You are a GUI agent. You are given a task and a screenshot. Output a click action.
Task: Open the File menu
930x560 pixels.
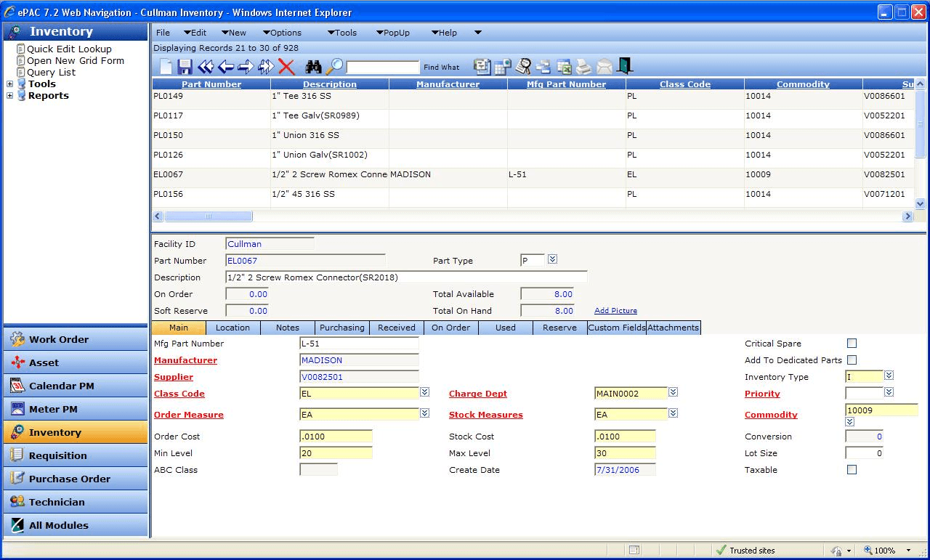(x=163, y=33)
